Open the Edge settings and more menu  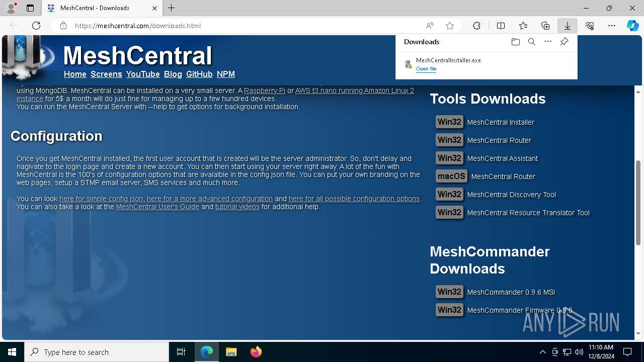[x=612, y=26]
